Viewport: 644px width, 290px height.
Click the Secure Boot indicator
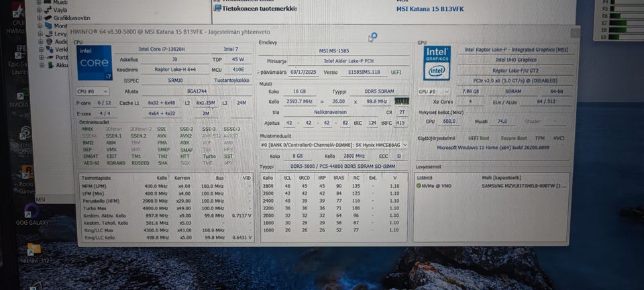[x=511, y=138]
